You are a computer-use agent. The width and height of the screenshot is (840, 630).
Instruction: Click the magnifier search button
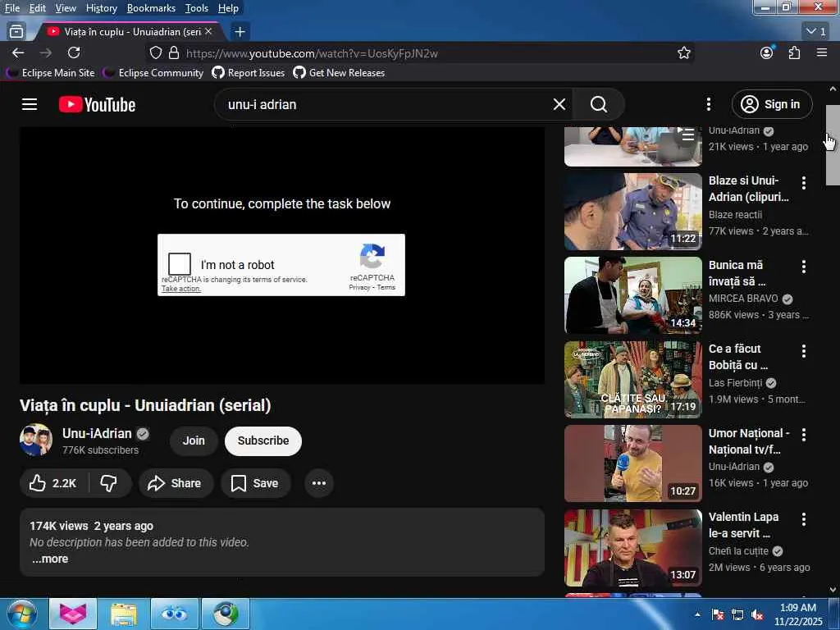point(598,104)
